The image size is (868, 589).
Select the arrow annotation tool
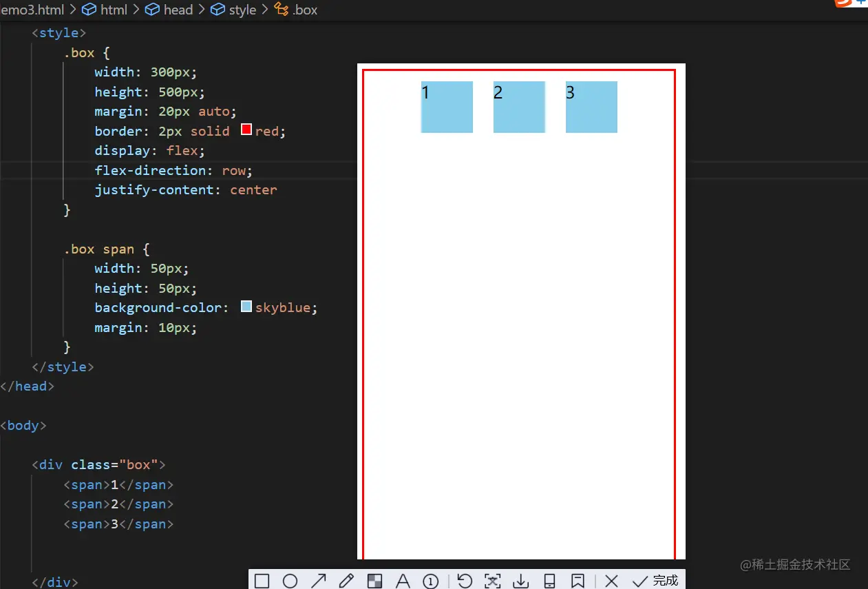pyautogui.click(x=318, y=581)
